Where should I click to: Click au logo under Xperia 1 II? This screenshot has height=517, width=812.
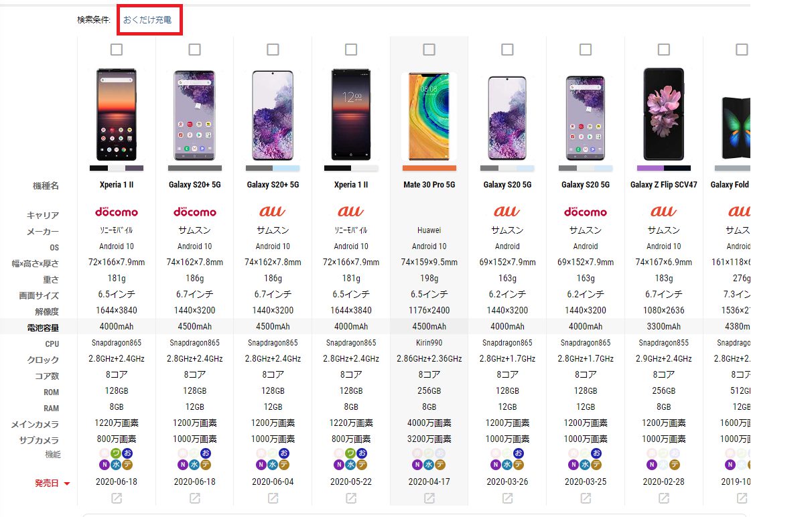pos(351,212)
